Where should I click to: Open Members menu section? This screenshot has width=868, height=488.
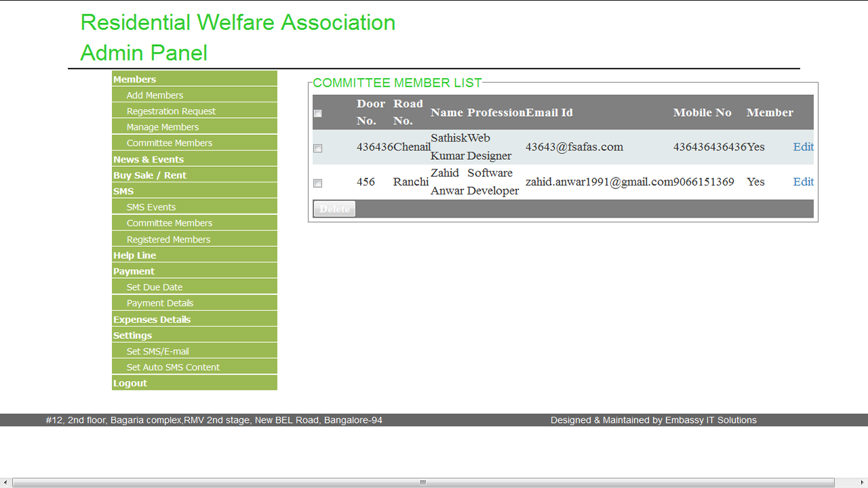[195, 79]
